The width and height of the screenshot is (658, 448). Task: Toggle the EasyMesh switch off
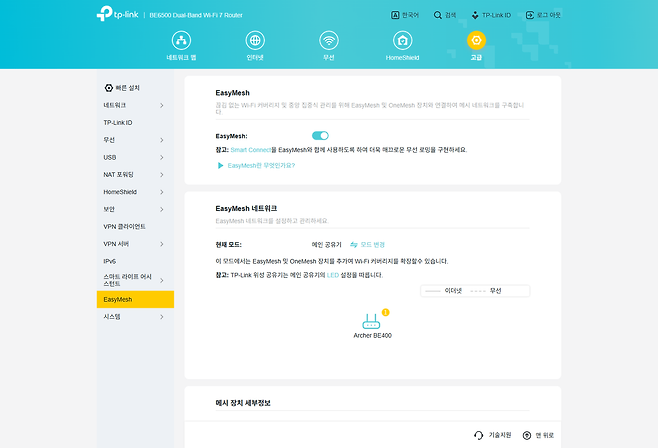[x=320, y=135]
